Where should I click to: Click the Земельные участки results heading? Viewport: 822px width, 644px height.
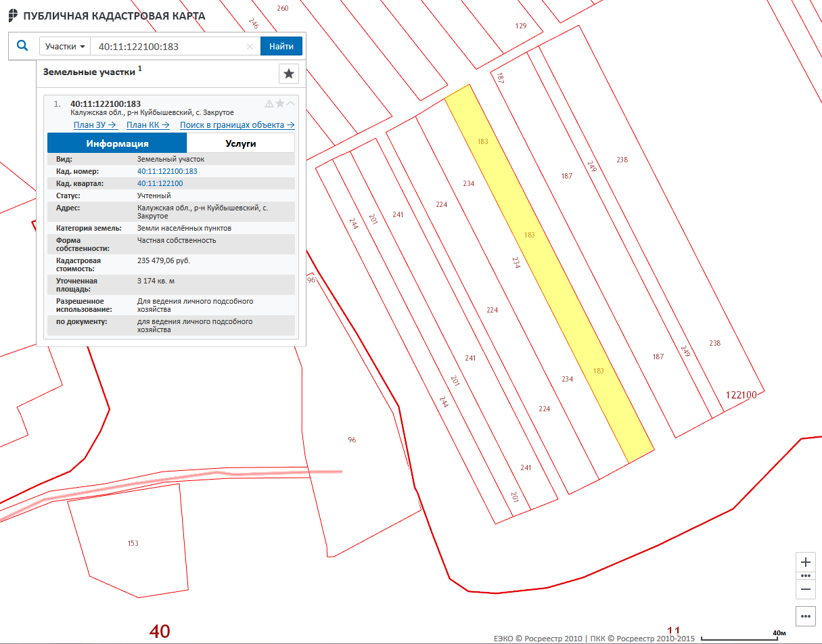click(89, 72)
